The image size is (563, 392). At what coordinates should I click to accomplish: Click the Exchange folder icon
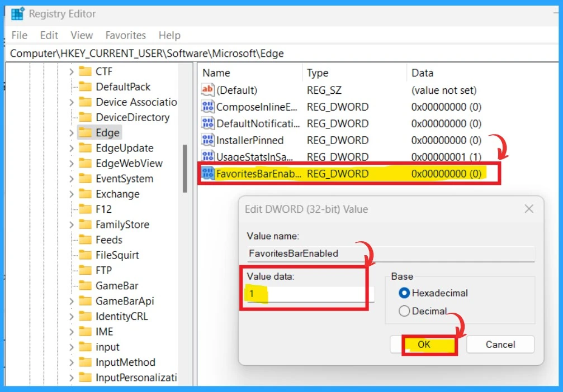tap(85, 194)
